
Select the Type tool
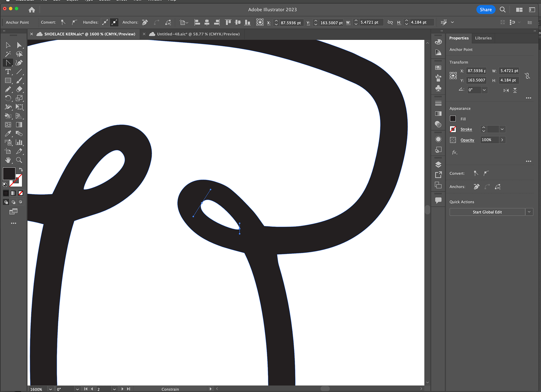8,72
